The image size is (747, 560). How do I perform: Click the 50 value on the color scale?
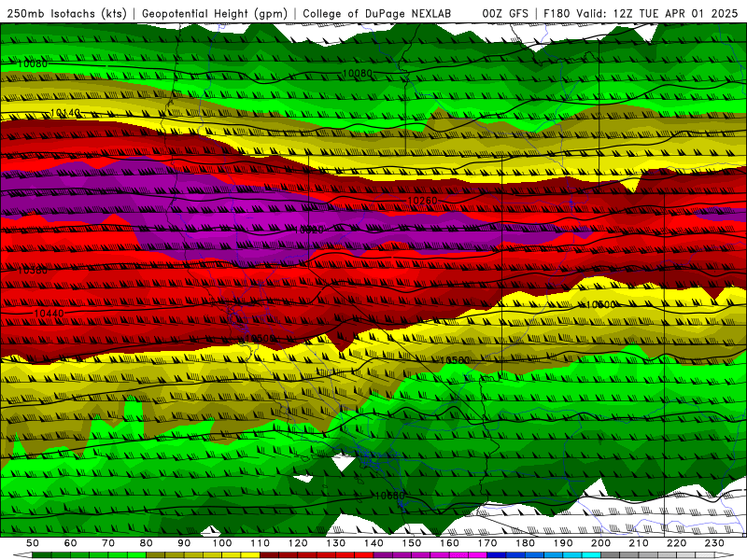point(33,543)
